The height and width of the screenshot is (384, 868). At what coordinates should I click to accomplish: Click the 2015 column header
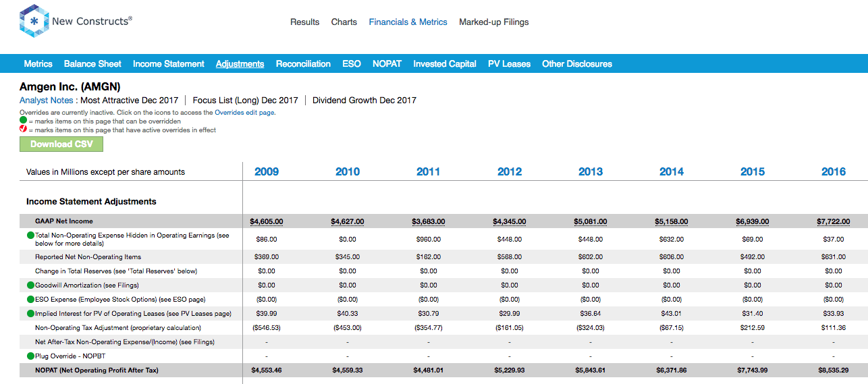[x=753, y=171]
